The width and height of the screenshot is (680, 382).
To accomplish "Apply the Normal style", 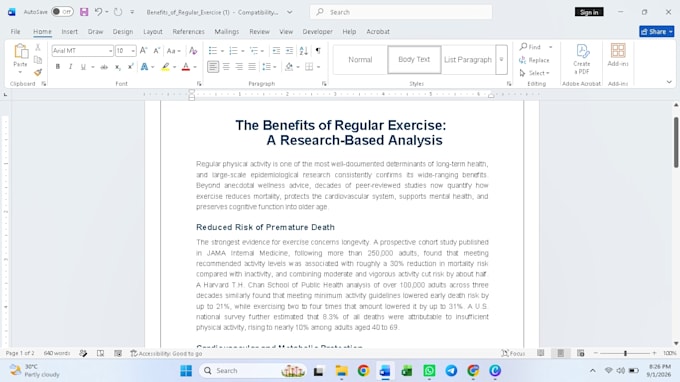I will coord(360,60).
